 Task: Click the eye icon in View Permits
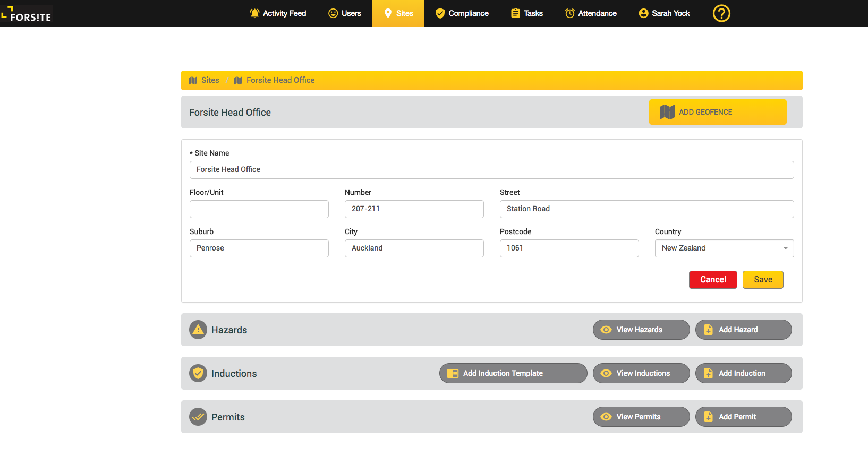[606, 417]
